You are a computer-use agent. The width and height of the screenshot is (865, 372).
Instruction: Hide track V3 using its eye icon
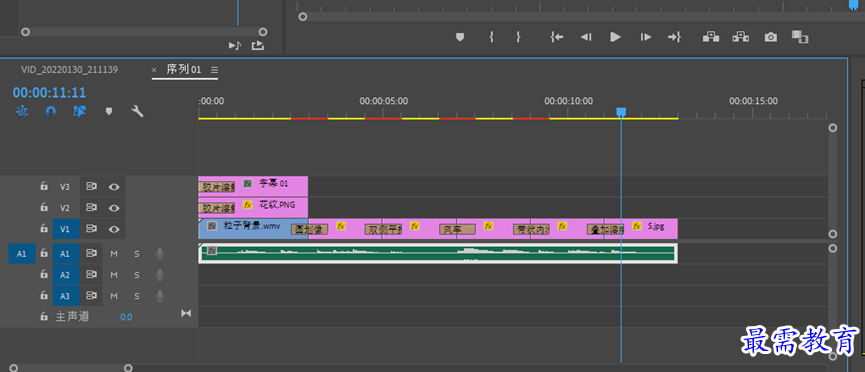pos(114,187)
